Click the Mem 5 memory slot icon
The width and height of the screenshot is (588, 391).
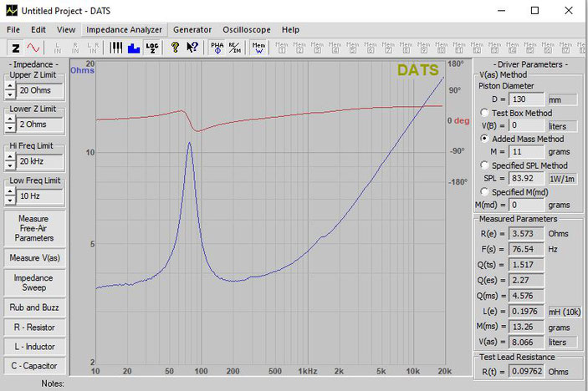352,48
